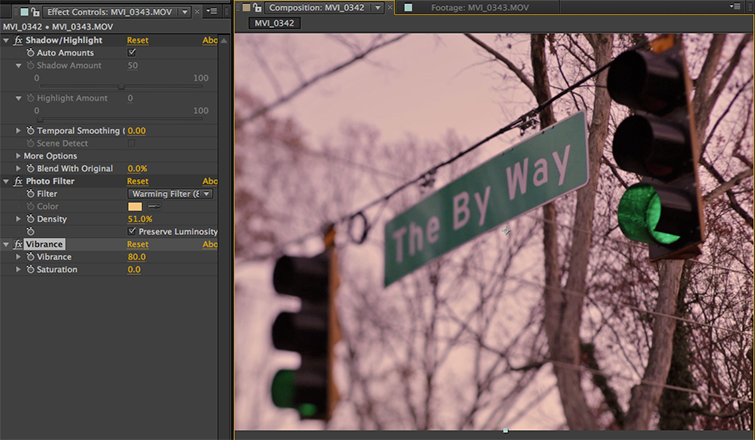Viewport: 755px width, 440px height.
Task: Select the MVI_0342 composition breadcrumb tab
Action: click(275, 22)
